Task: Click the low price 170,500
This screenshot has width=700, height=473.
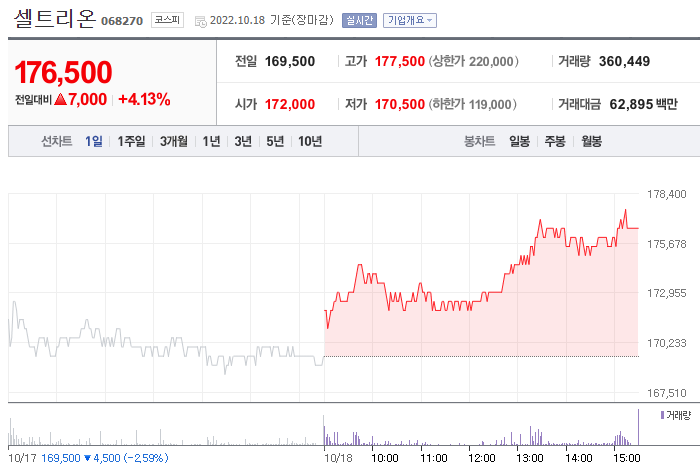Action: pyautogui.click(x=400, y=104)
